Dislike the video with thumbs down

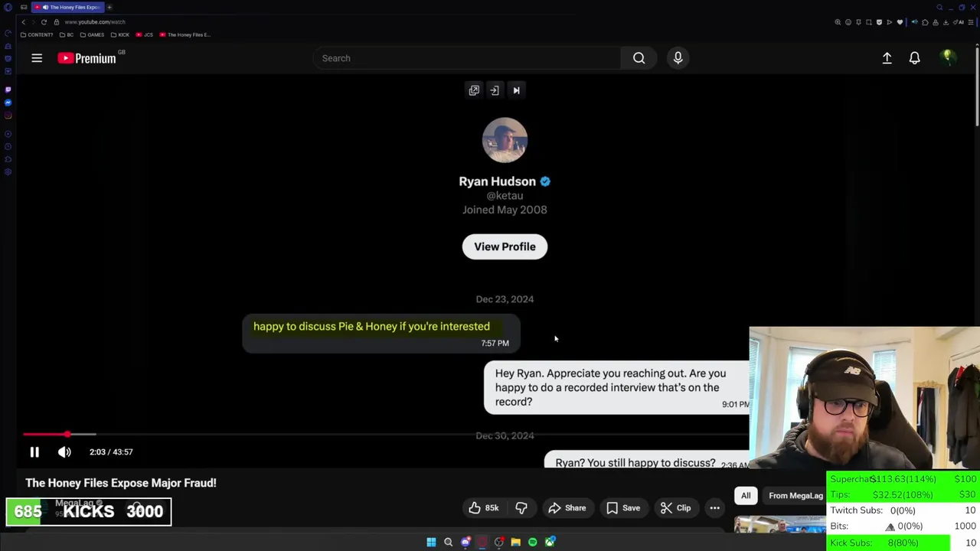521,508
